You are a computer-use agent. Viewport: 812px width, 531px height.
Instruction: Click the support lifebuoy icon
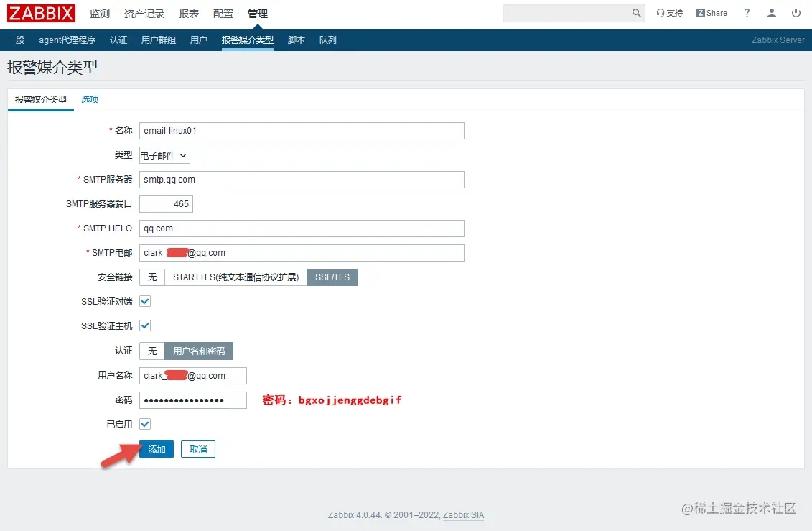(x=661, y=12)
